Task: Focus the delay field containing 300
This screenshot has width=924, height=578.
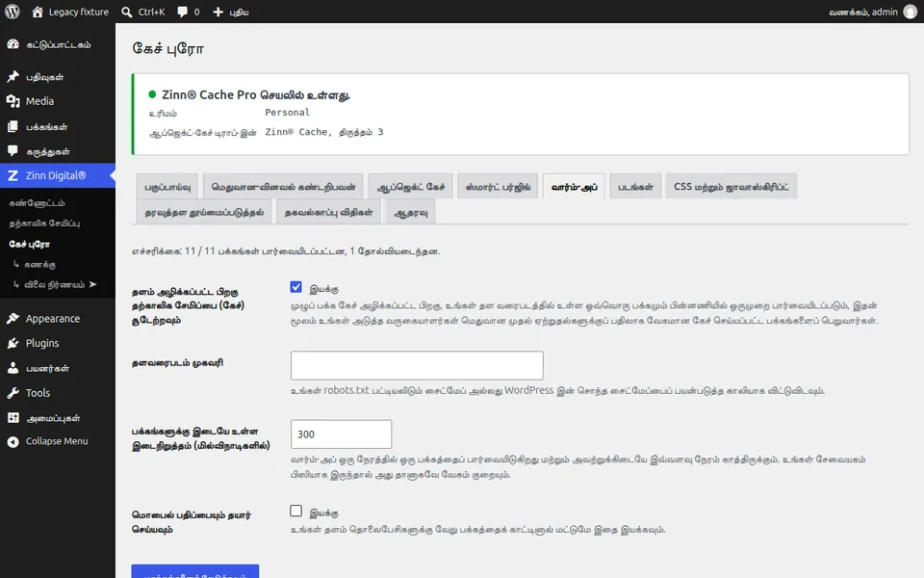Action: [341, 434]
